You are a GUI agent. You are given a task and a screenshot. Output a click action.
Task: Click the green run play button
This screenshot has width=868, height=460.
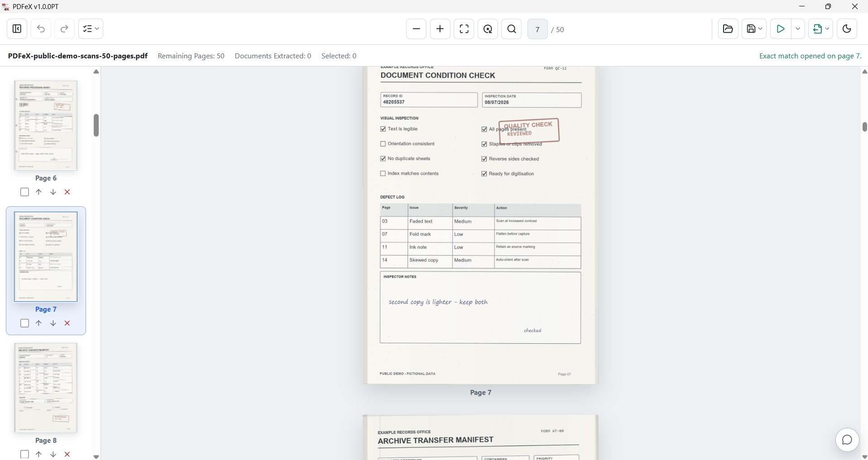(781, 29)
